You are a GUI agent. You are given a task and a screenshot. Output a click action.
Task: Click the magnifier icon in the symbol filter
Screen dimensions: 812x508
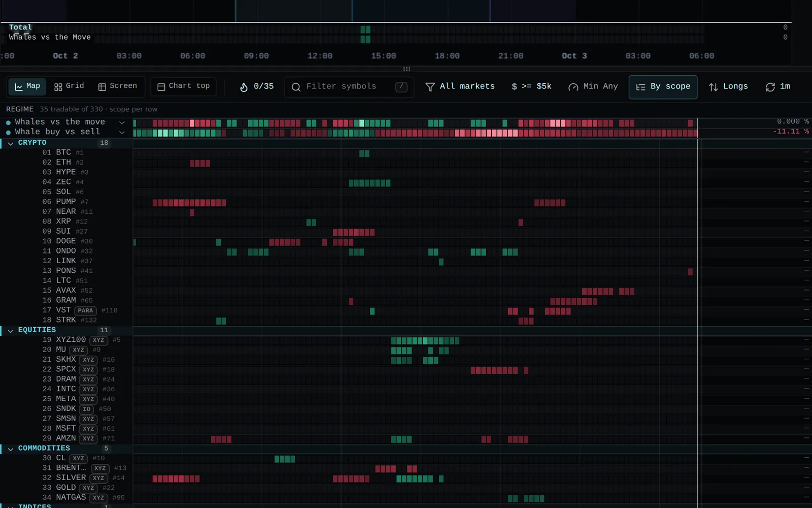[x=296, y=87]
